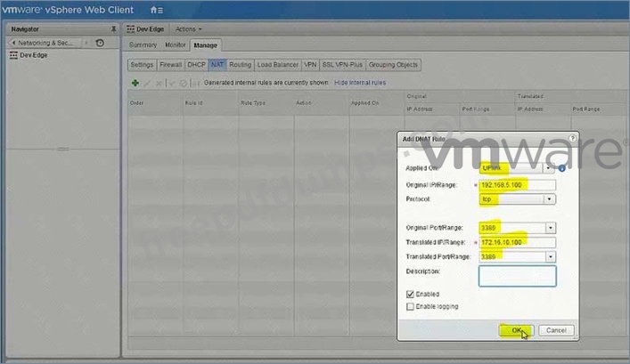Viewport: 630px width, 364px height.
Task: Click the Original IP/Range field
Action: click(x=518, y=185)
